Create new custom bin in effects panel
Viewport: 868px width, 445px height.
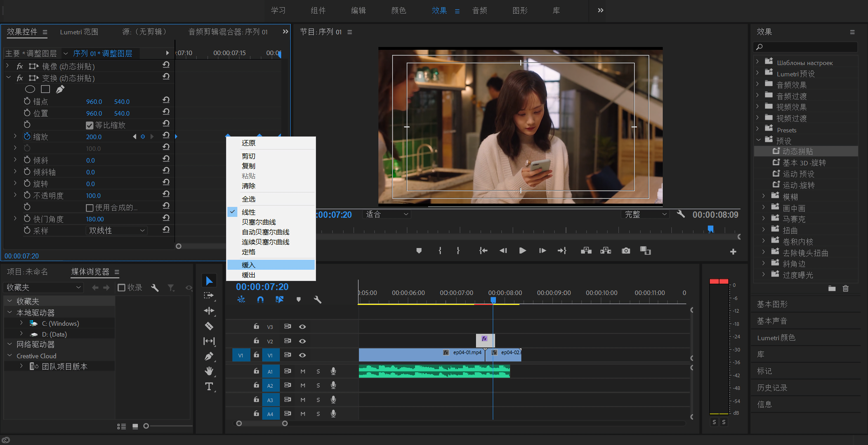pos(832,288)
